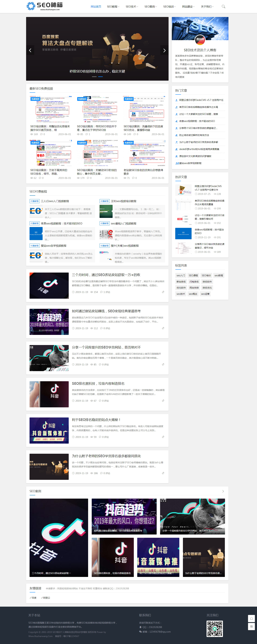Click share icon on SEO排名黑科技 article
257x644 pixels.
coord(163,401)
